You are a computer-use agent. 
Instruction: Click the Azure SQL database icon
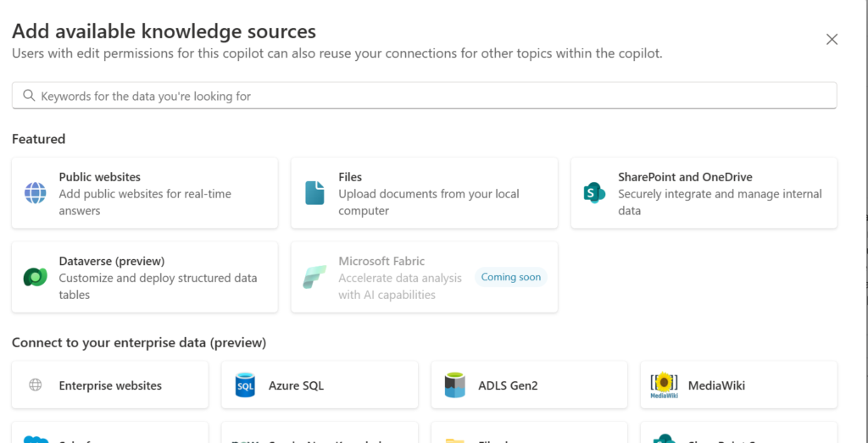[245, 385]
